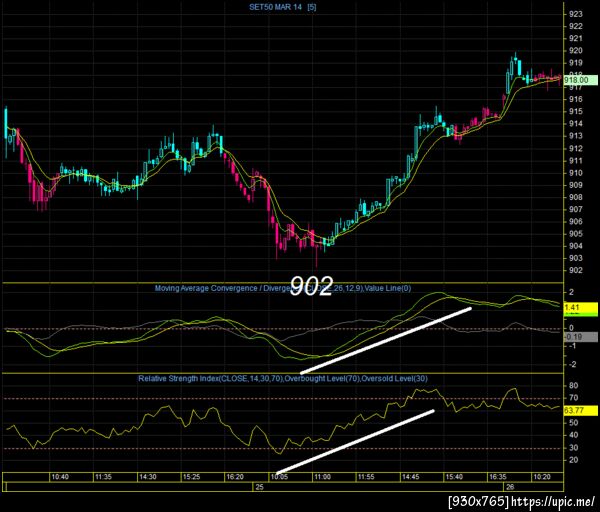Click the 10:20 time axis label
Viewport: 600px width, 512px height.
pos(542,477)
